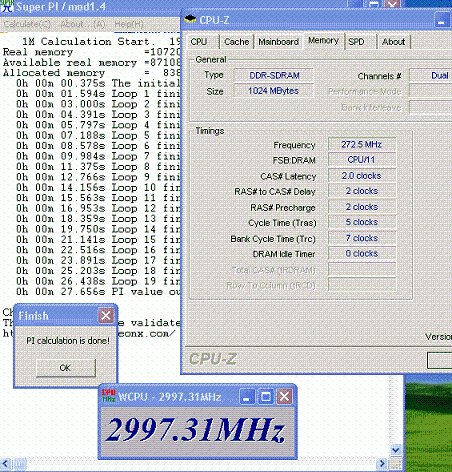Click the Loop 1 line at 01.594s
This screenshot has width=452, height=472.
pyautogui.click(x=98, y=94)
